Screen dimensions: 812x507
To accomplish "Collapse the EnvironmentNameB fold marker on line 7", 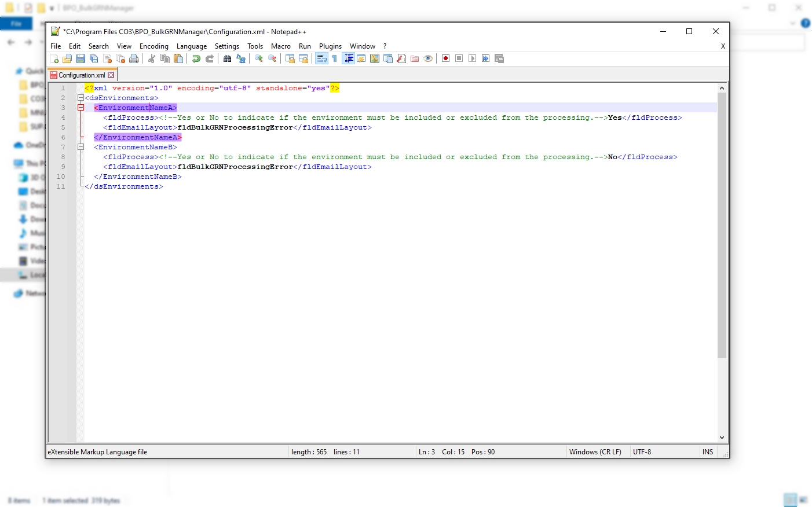I will [x=81, y=147].
